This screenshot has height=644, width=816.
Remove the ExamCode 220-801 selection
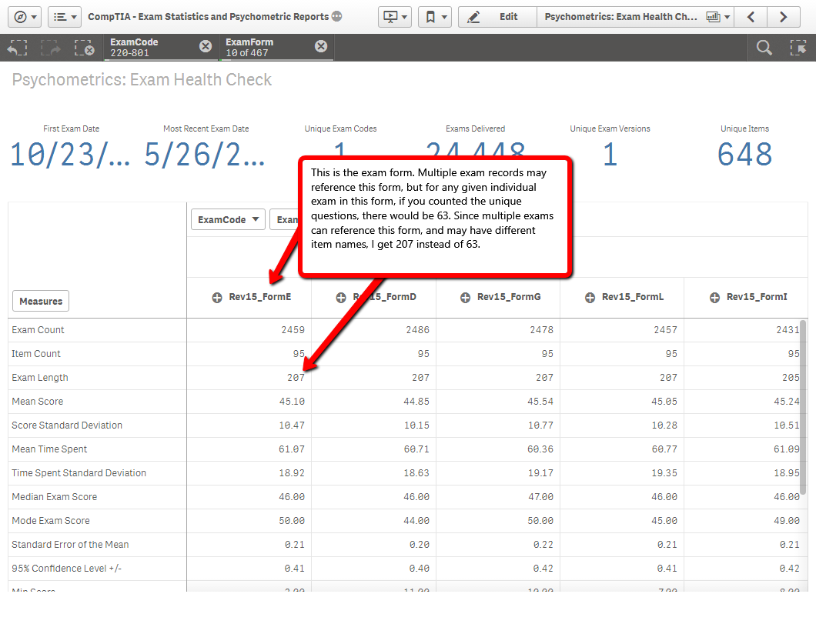206,46
